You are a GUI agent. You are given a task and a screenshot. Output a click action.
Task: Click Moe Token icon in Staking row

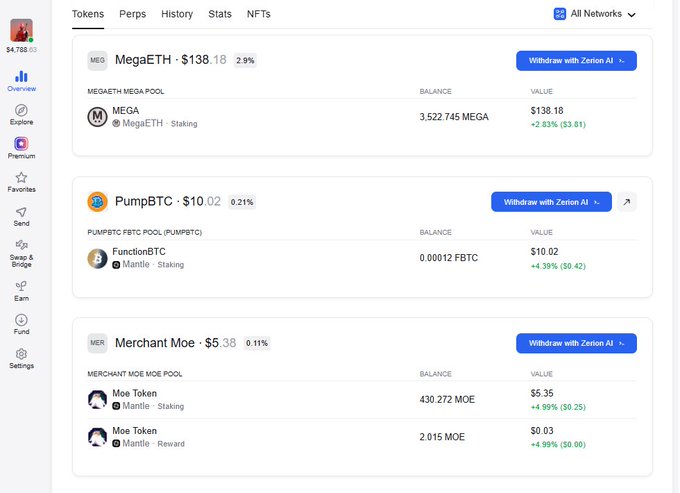[x=97, y=399]
